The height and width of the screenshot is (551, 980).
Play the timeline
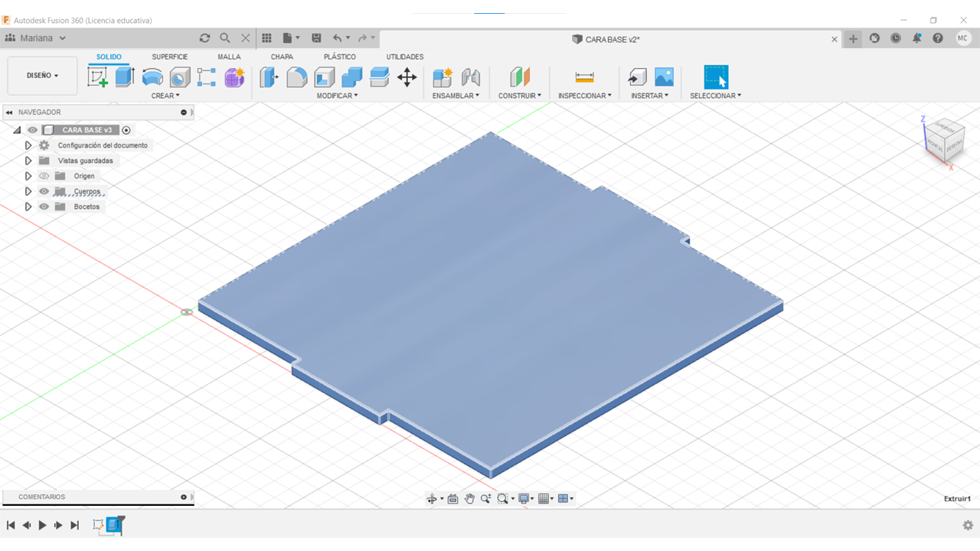click(x=42, y=525)
